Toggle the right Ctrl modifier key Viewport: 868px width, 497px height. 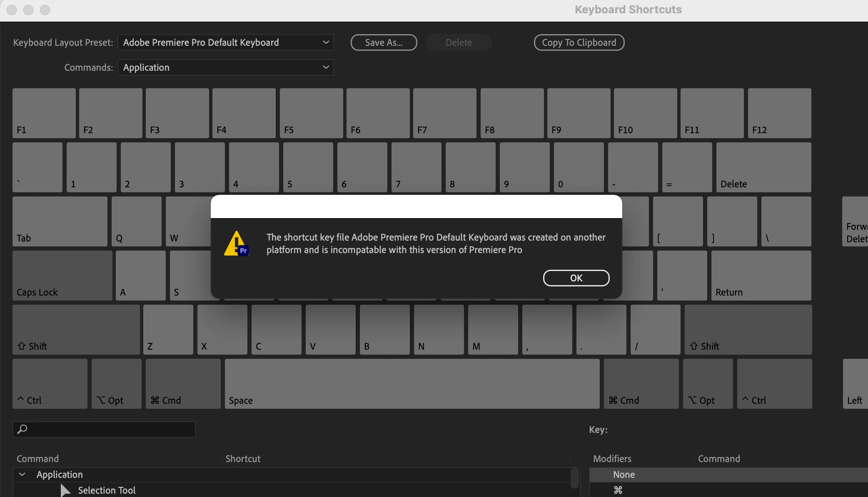click(774, 384)
